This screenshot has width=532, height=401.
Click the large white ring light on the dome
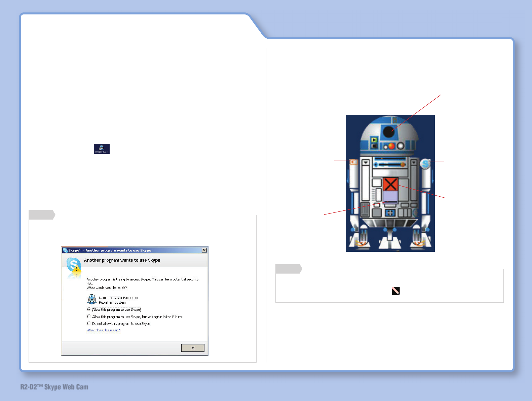pyautogui.click(x=401, y=146)
